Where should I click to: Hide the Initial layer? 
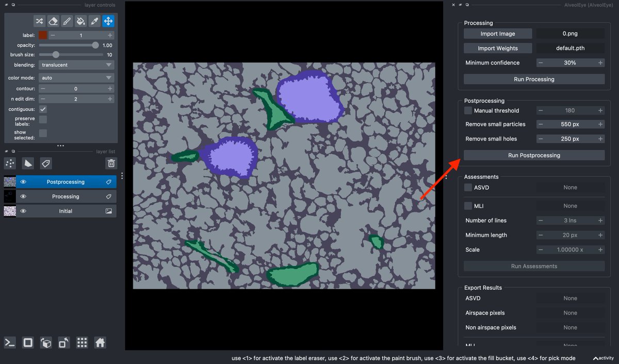click(x=23, y=211)
